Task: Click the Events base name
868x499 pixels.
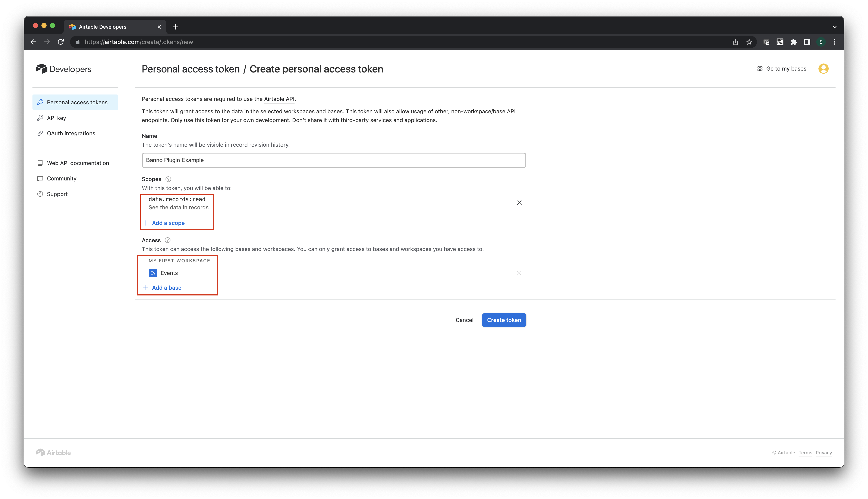Action: 169,273
